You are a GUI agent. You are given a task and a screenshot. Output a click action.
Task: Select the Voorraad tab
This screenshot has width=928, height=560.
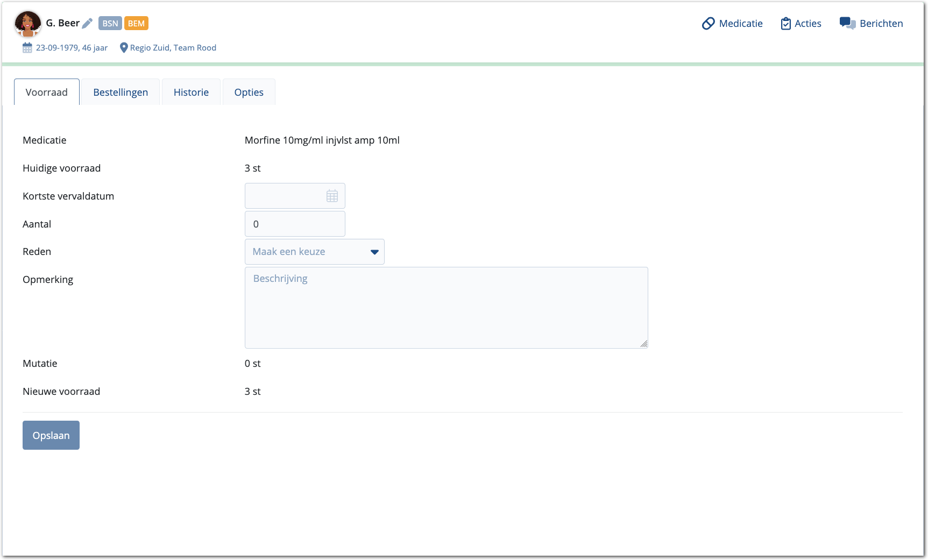coord(47,92)
